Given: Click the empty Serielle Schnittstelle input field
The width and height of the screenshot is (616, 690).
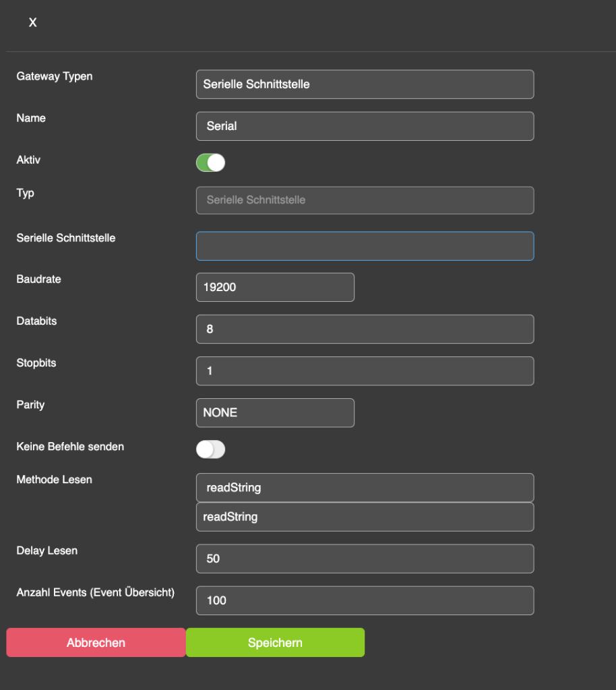Looking at the screenshot, I should (365, 246).
